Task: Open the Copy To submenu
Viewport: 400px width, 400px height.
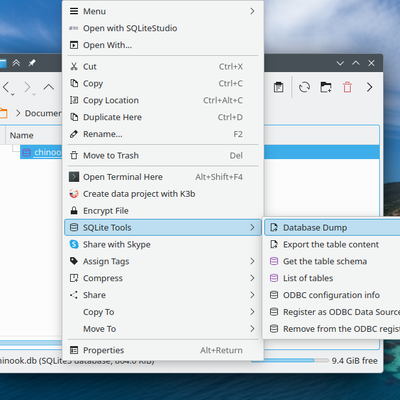Action: click(x=162, y=312)
